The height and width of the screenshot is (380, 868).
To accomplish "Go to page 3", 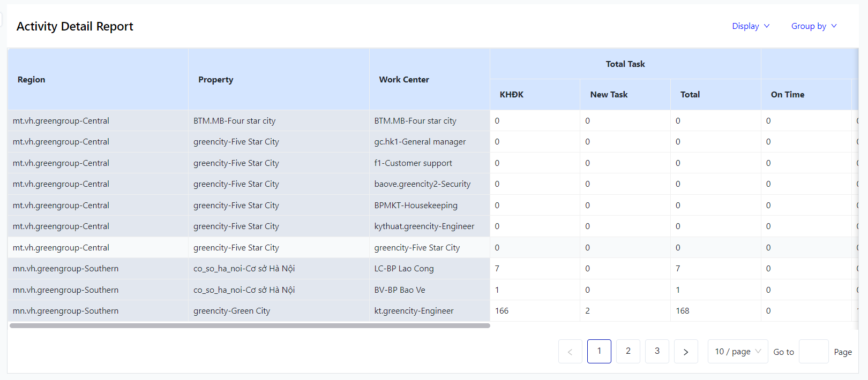I will pos(657,351).
